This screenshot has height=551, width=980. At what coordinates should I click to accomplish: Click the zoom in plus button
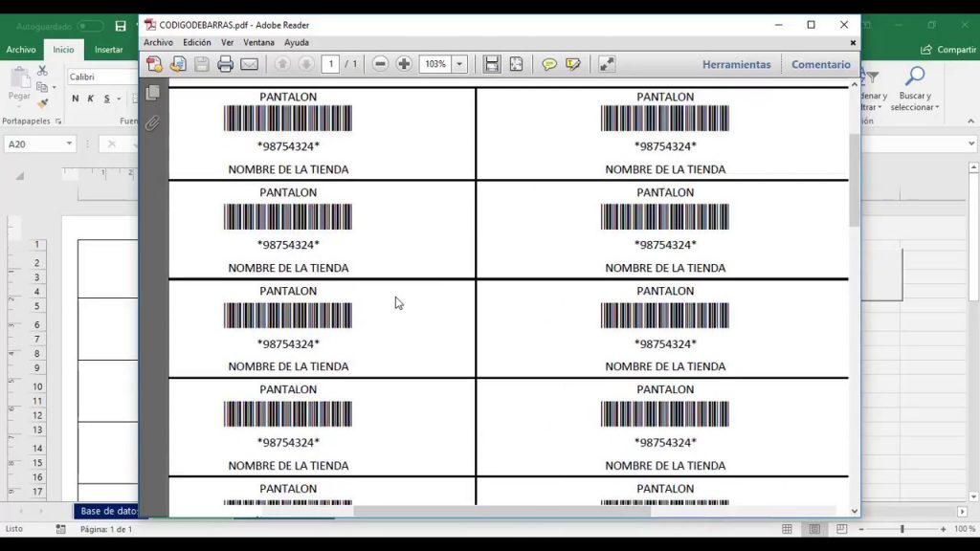pyautogui.click(x=404, y=64)
